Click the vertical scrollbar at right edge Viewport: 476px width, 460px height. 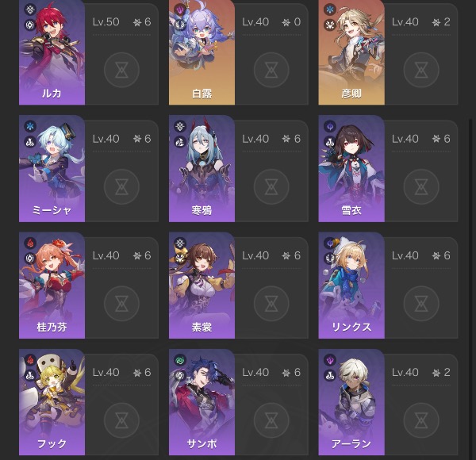click(470, 288)
